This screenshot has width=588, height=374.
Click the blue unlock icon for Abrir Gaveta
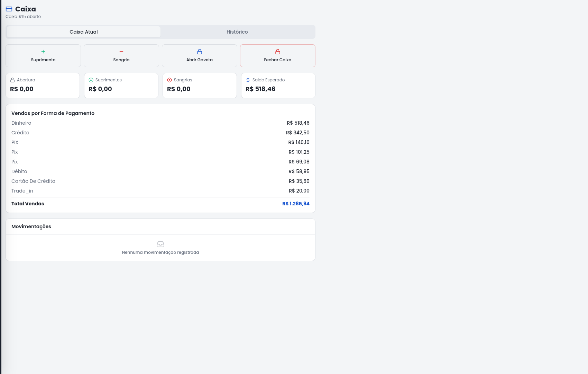pos(200,52)
